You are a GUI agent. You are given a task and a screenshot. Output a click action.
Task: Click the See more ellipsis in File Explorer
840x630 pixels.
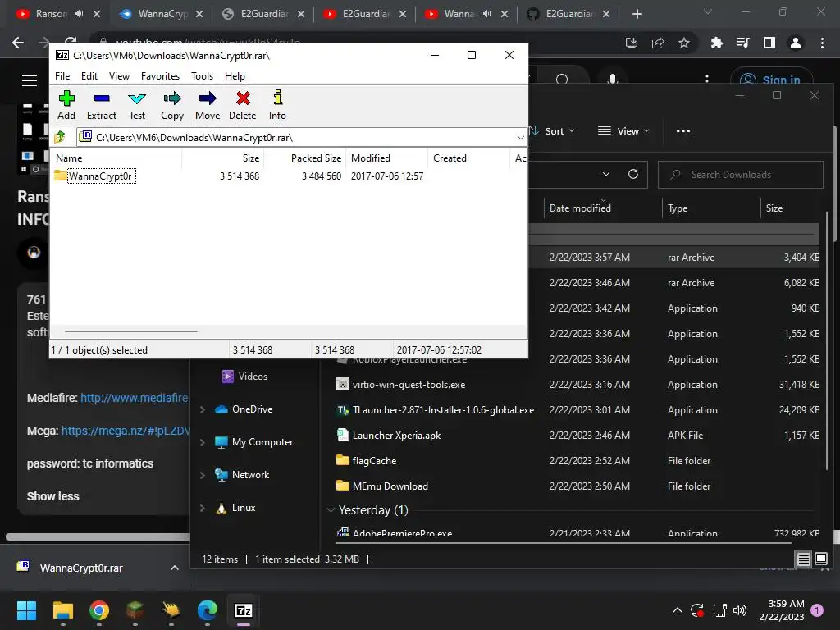683,130
